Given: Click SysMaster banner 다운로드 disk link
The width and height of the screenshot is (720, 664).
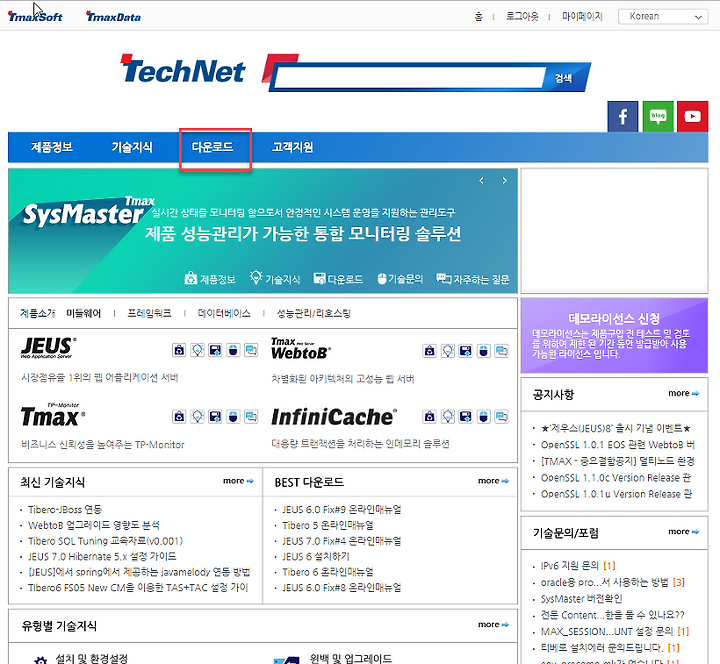Looking at the screenshot, I should coord(338,278).
